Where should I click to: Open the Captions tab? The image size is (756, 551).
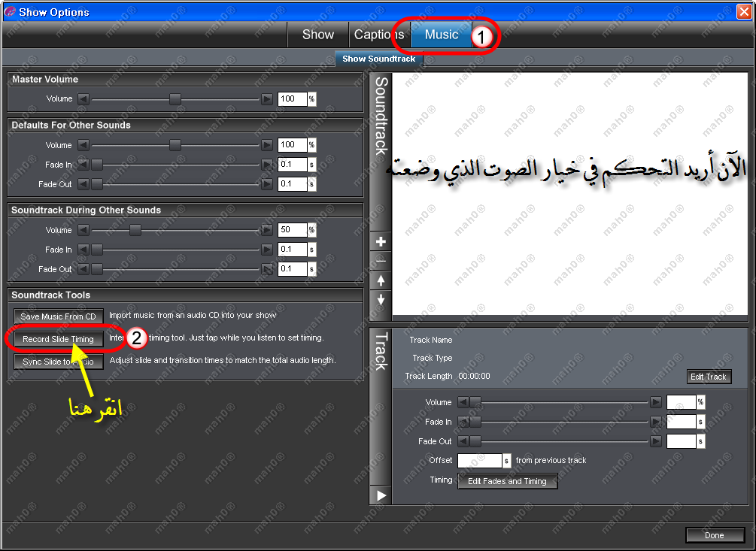click(379, 35)
